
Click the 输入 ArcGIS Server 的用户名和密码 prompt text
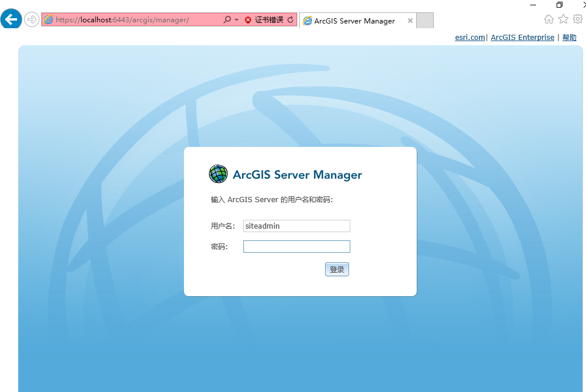(x=272, y=200)
